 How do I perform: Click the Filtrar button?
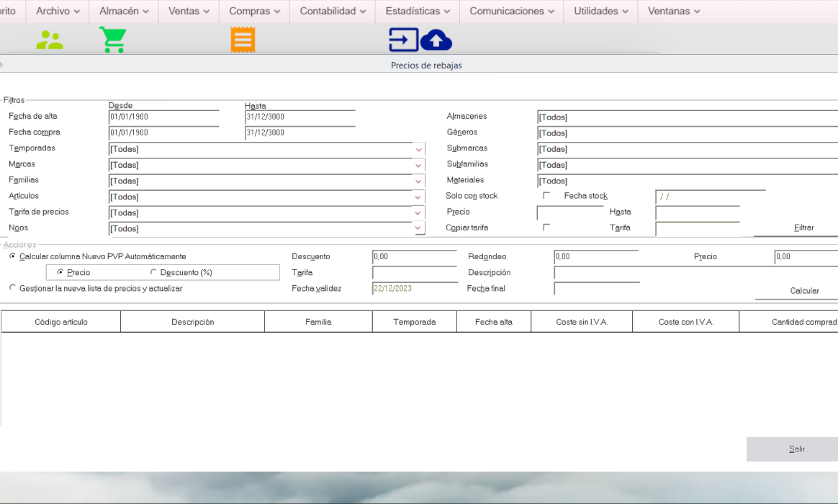pos(803,228)
